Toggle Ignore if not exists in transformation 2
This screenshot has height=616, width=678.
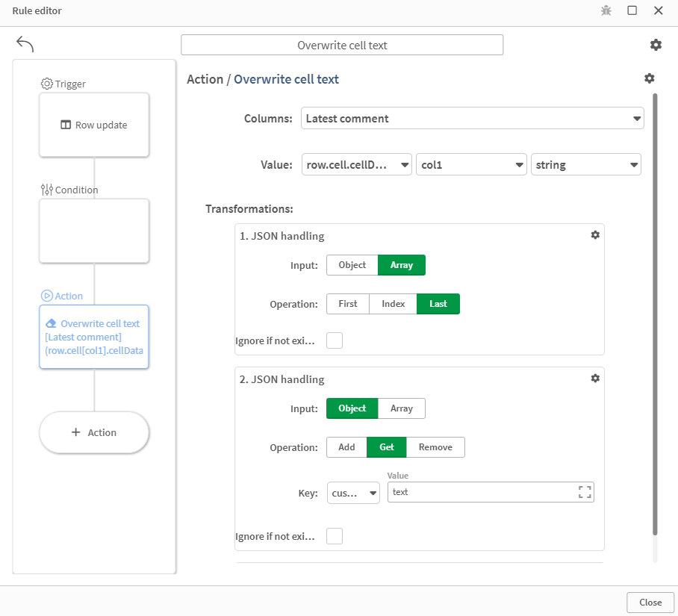pos(335,536)
